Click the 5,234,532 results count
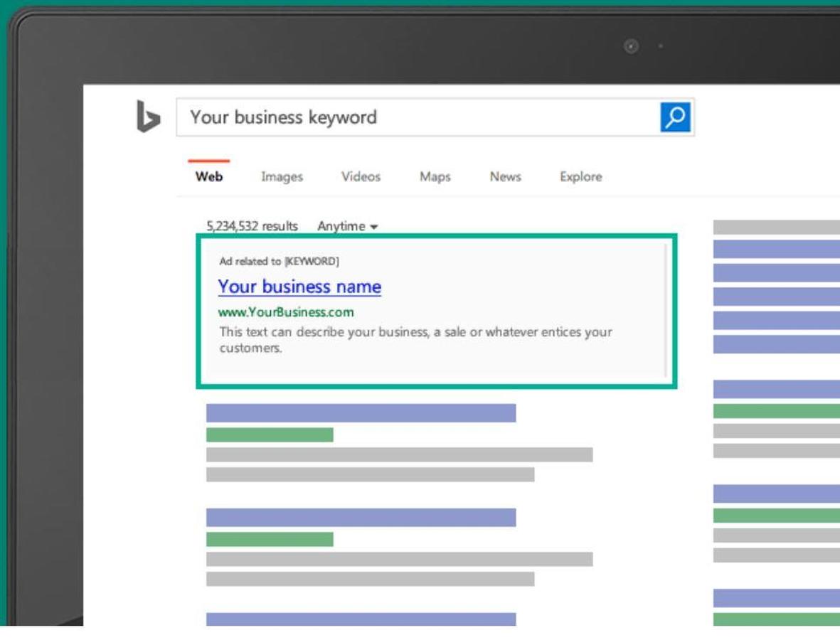Viewport: 840px width, 640px height. coord(252,226)
